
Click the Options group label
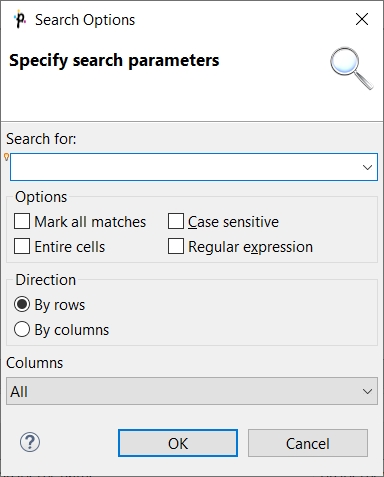coord(41,197)
